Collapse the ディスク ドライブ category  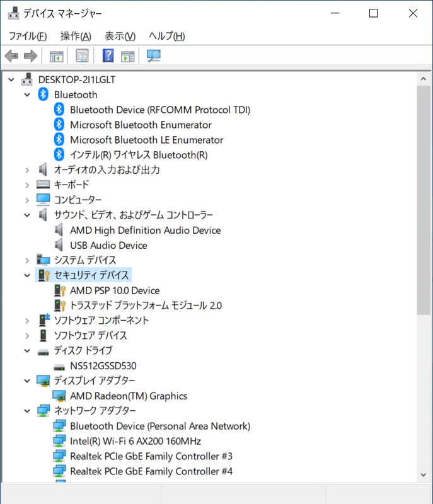(x=27, y=351)
